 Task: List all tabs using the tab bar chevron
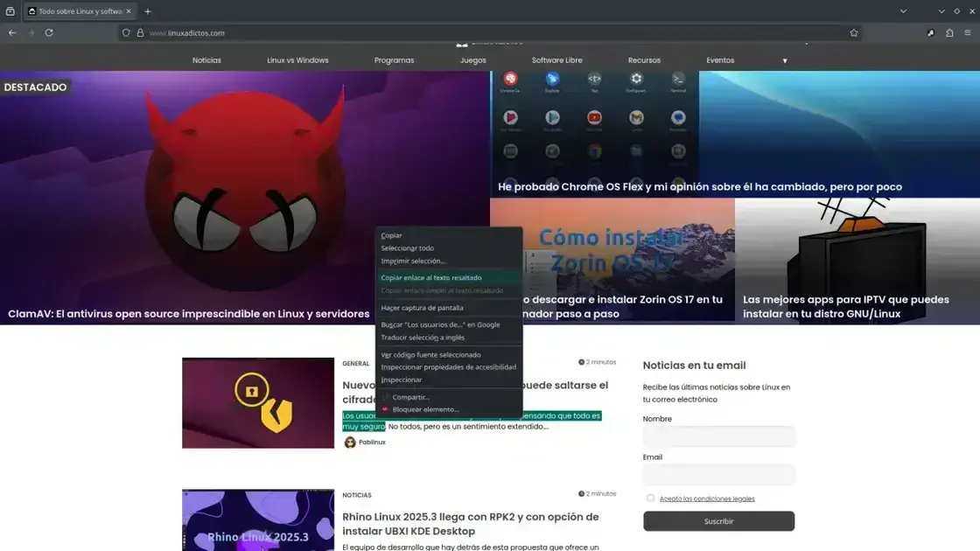click(903, 11)
